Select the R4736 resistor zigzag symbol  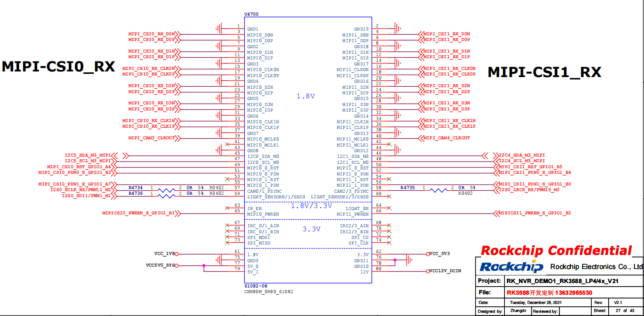pyautogui.click(x=166, y=196)
